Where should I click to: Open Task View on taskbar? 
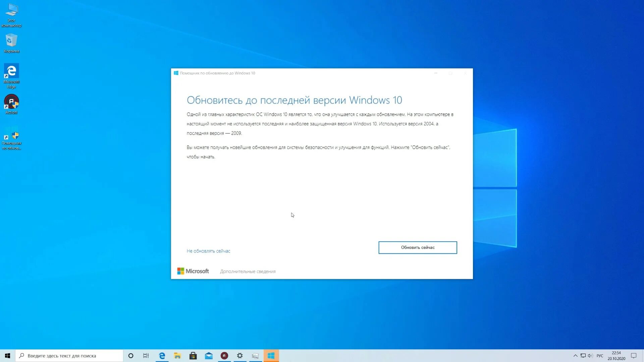[146, 356]
